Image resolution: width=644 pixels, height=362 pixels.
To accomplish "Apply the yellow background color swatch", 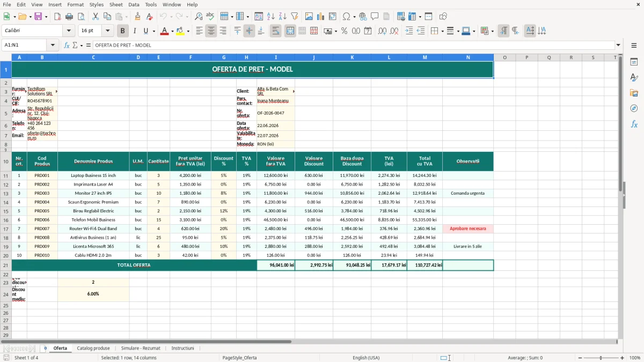I will (180, 31).
